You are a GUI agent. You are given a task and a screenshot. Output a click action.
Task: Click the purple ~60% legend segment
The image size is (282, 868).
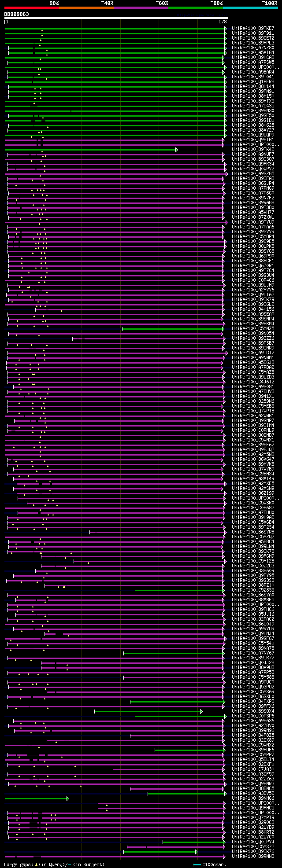coord(141,7)
